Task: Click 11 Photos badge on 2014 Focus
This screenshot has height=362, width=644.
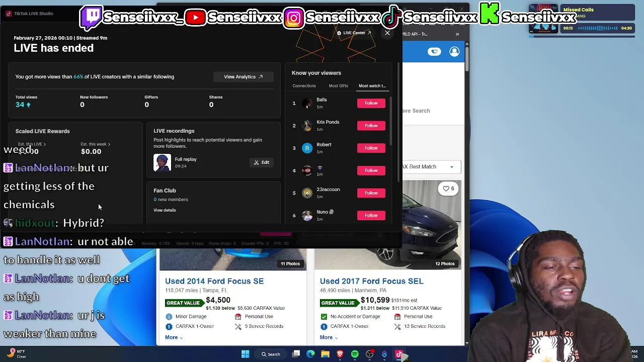Action: (x=290, y=264)
